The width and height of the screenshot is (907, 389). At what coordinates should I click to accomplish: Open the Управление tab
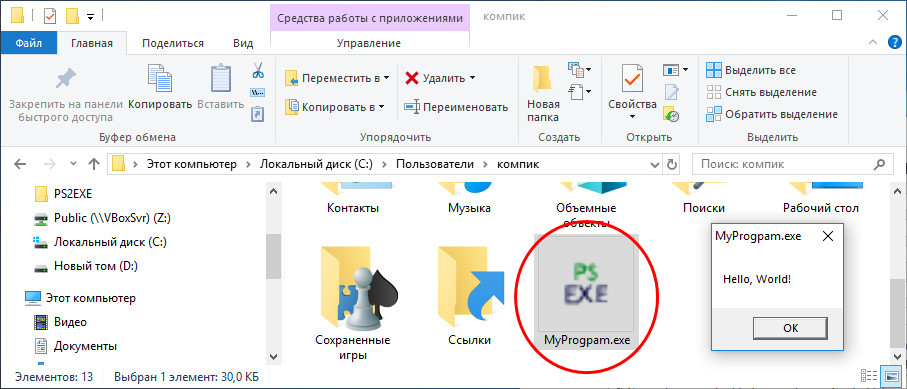pos(369,43)
